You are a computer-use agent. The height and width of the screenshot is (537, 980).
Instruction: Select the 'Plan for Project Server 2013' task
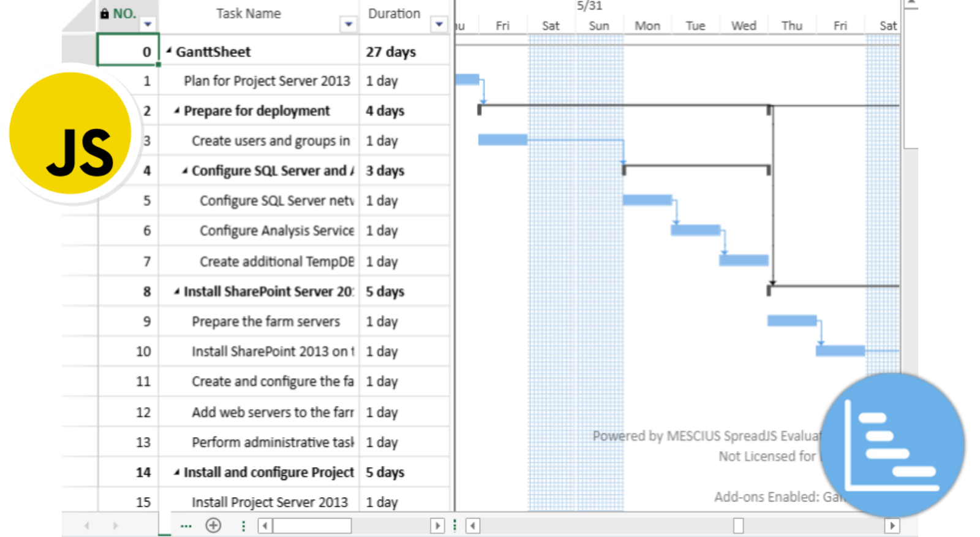(x=267, y=81)
